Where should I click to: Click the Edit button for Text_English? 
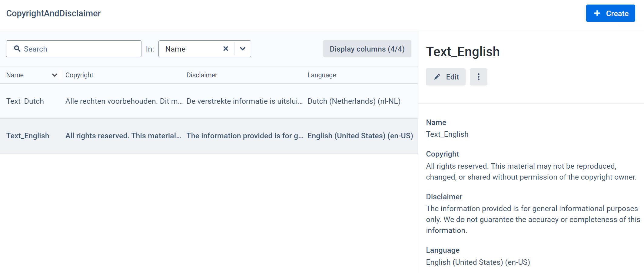pyautogui.click(x=446, y=77)
